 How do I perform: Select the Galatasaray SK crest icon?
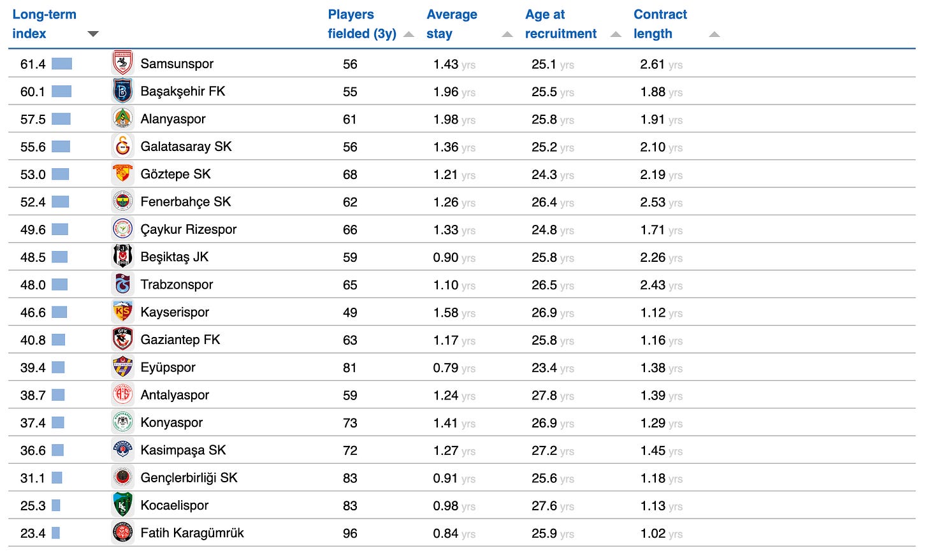122,147
